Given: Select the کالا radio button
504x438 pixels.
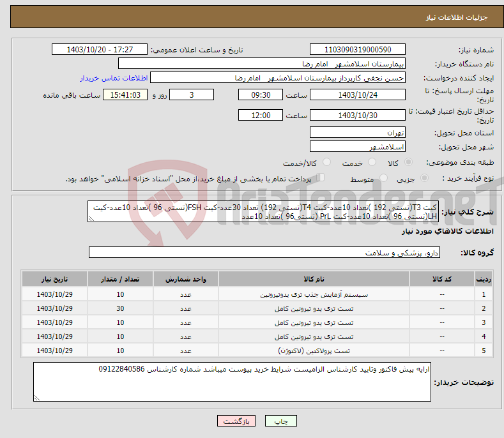Looking at the screenshot, I should point(409,162).
